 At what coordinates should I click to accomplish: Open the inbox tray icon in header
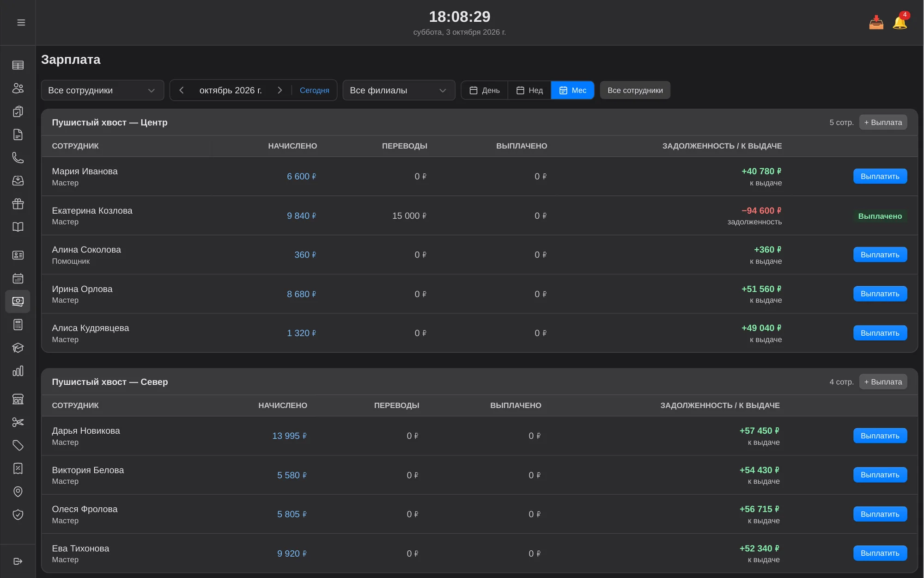point(876,23)
